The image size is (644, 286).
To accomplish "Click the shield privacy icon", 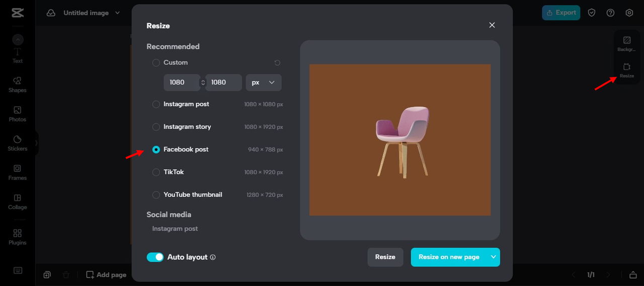I will click(592, 13).
